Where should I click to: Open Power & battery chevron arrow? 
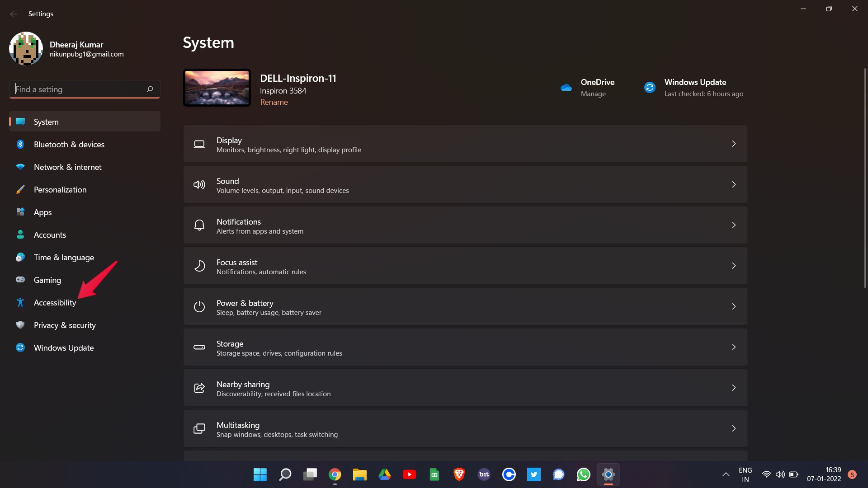coord(733,306)
